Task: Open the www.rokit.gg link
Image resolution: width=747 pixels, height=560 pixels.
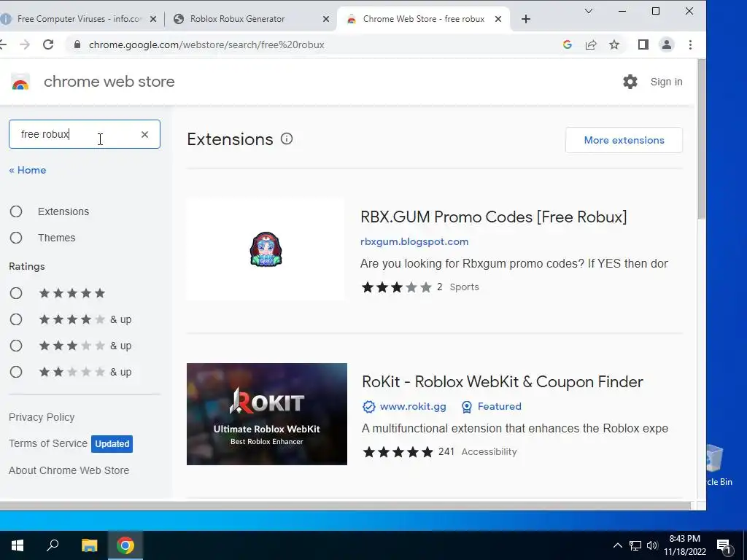Action: click(413, 407)
